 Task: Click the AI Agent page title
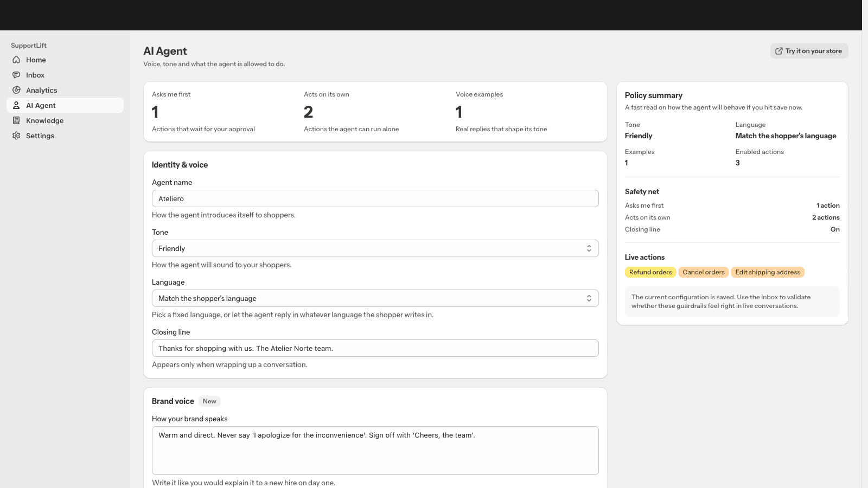tap(165, 51)
